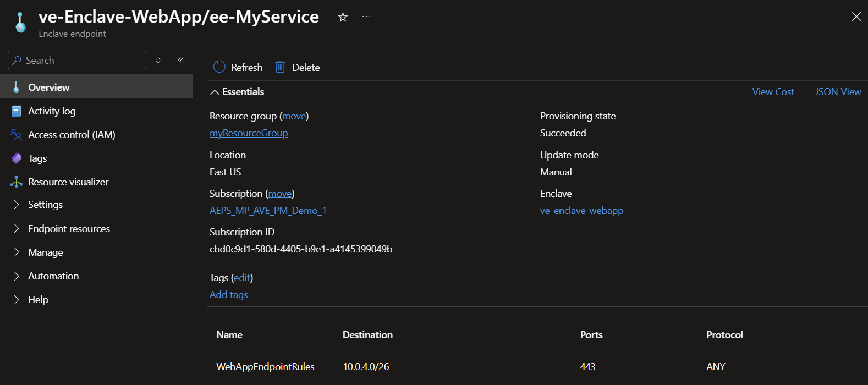Click the purple Tags icon
868x385 pixels.
(17, 158)
